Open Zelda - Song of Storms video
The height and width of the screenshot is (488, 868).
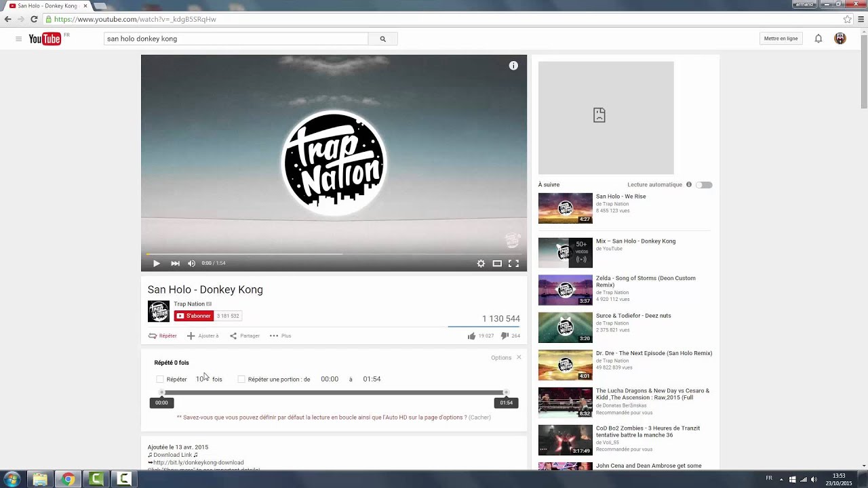click(x=646, y=281)
